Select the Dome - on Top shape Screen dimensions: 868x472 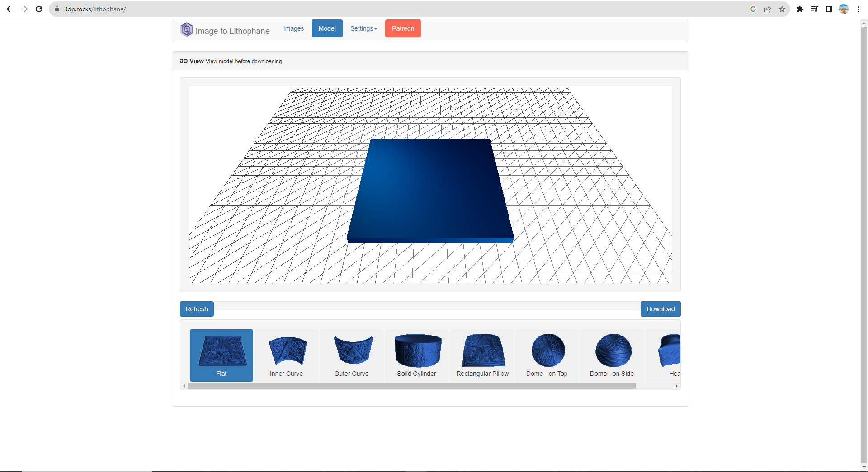[547, 355]
